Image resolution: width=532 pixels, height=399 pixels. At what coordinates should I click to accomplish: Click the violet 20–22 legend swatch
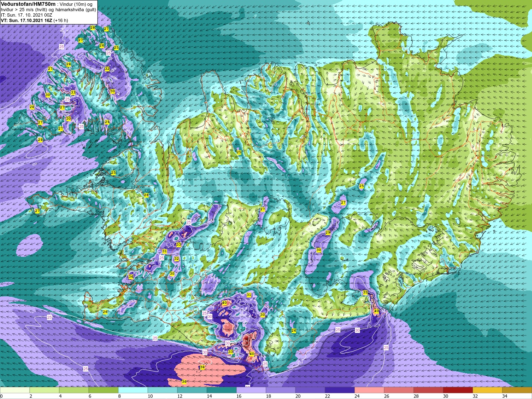pos(310,390)
